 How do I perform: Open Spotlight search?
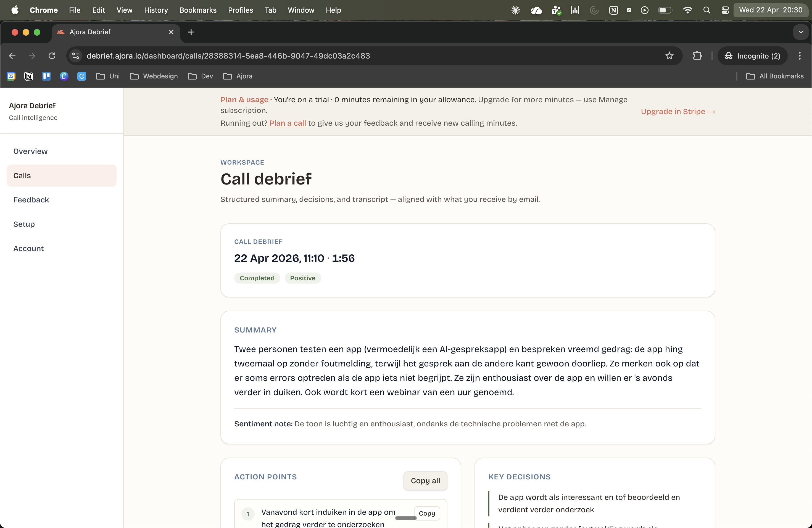(x=706, y=10)
